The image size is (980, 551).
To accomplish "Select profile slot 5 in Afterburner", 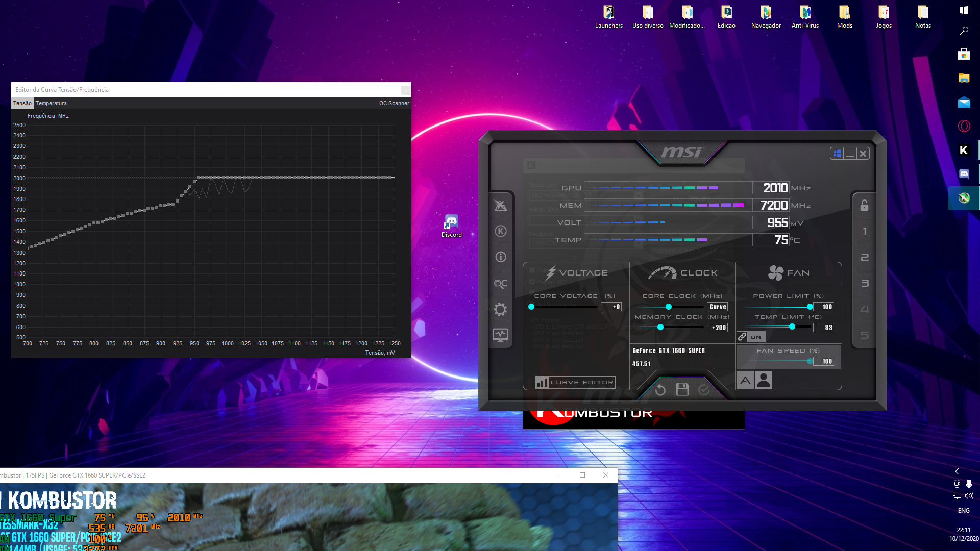I will coord(864,335).
